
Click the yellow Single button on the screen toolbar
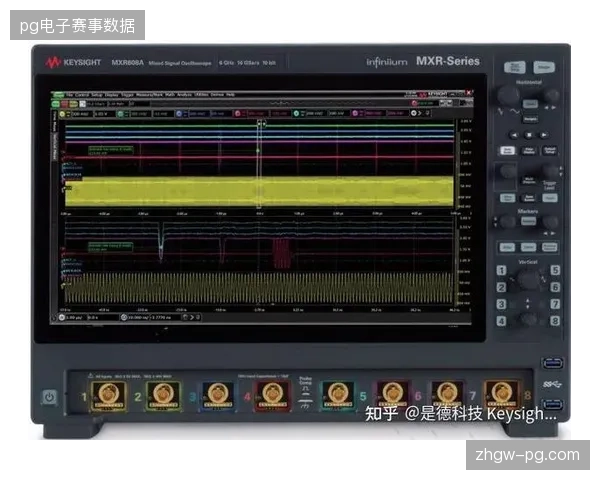pyautogui.click(x=73, y=104)
